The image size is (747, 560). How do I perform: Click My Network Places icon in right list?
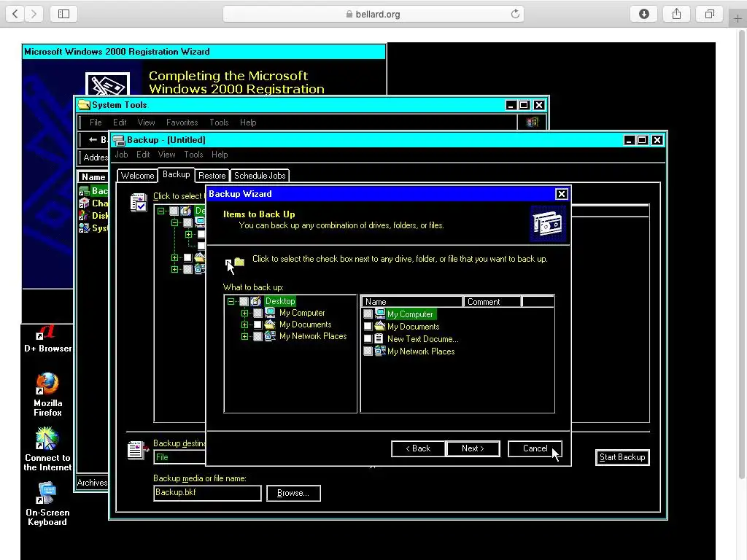pyautogui.click(x=379, y=351)
